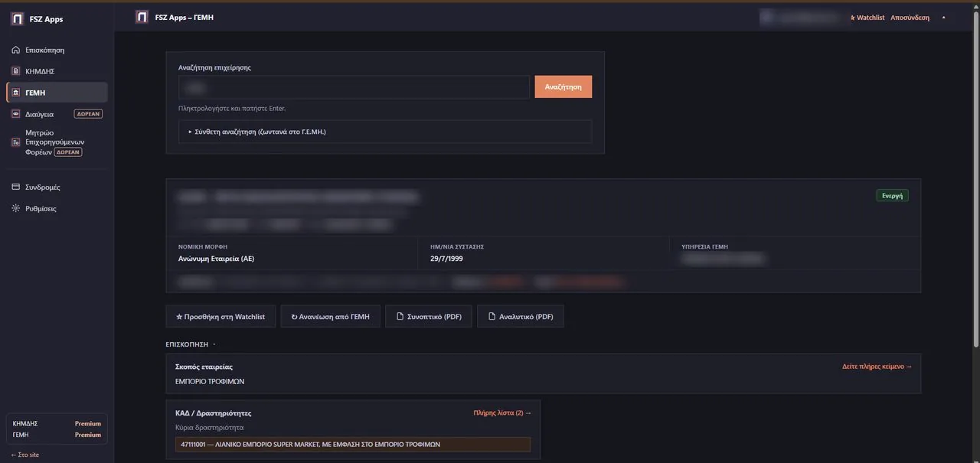The image size is (980, 463).
Task: Expand the Σύνθετη αναζήτηση advanced search section
Action: (x=385, y=132)
